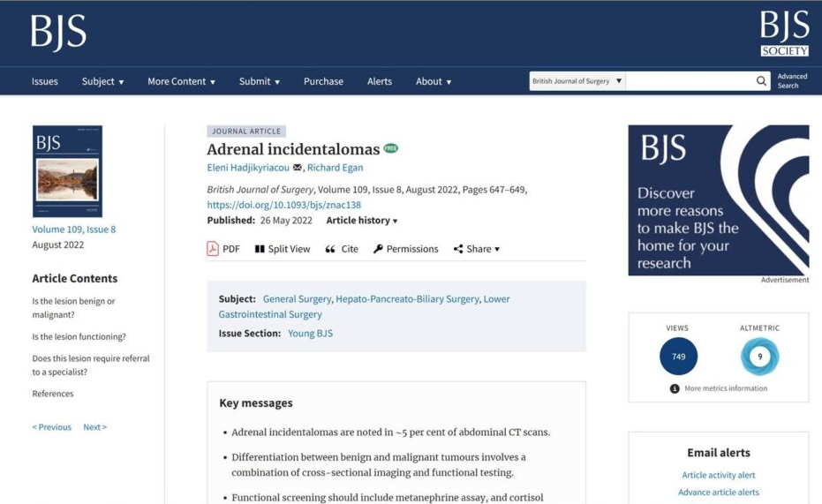
Task: Open the More Content menu
Action: [181, 81]
